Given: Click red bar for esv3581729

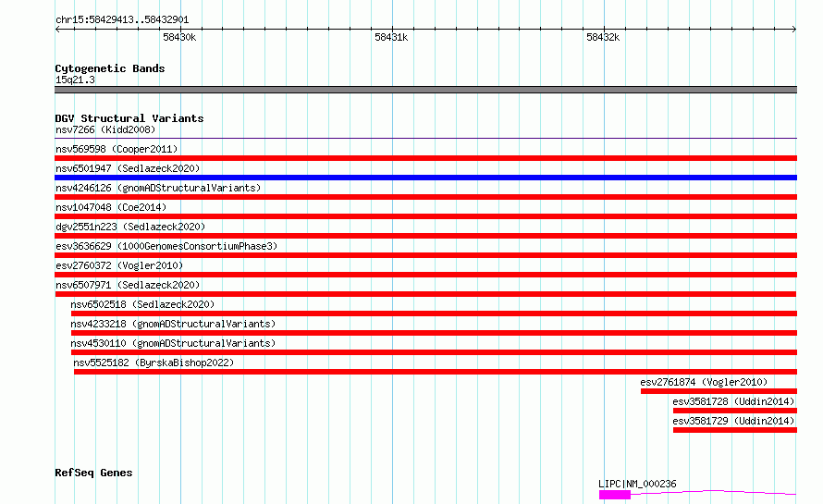Looking at the screenshot, I should point(735,430).
